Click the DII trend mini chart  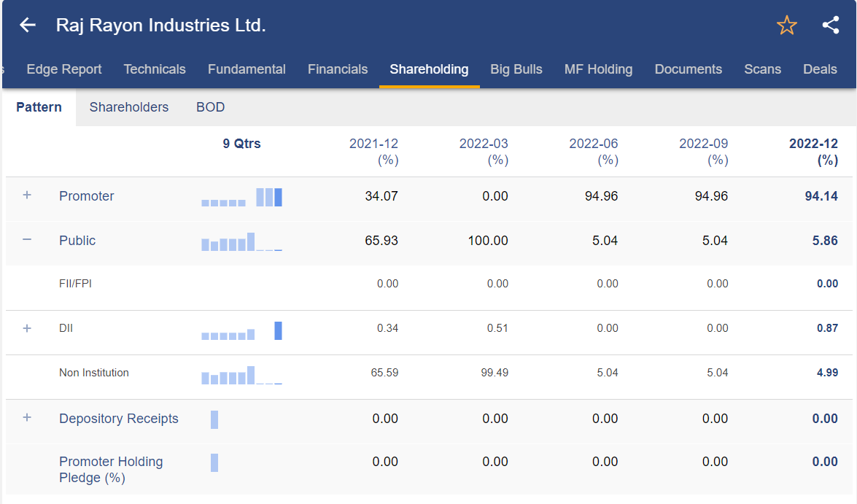pyautogui.click(x=241, y=330)
